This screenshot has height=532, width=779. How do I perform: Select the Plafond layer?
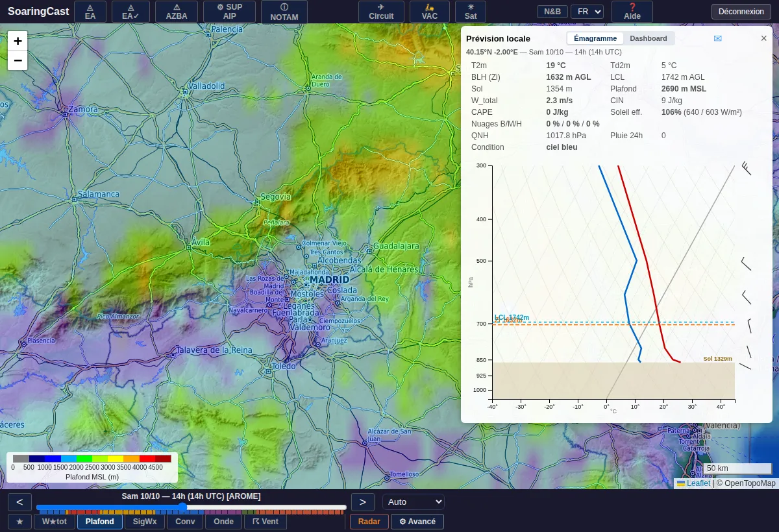(100, 522)
